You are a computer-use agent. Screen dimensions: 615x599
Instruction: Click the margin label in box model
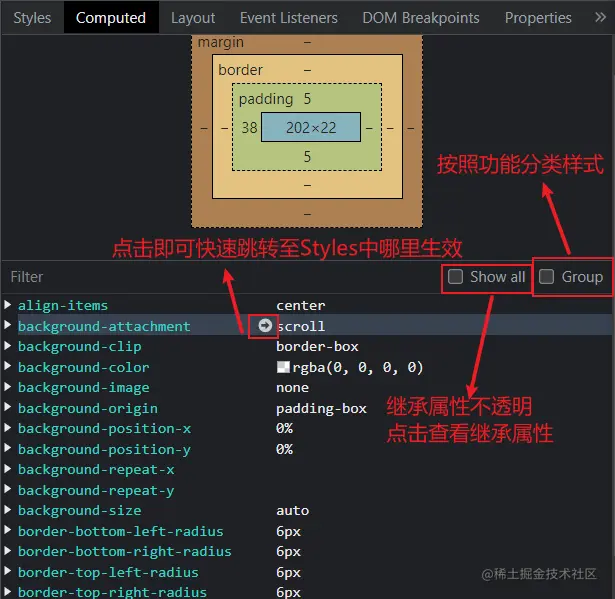pos(221,42)
